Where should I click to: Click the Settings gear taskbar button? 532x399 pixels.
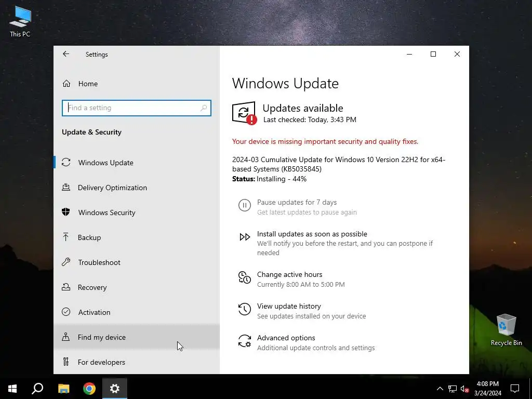tap(115, 389)
